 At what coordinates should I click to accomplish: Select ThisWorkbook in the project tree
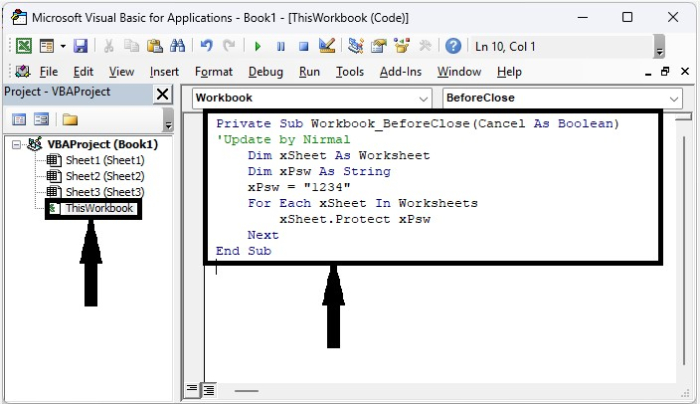point(99,208)
